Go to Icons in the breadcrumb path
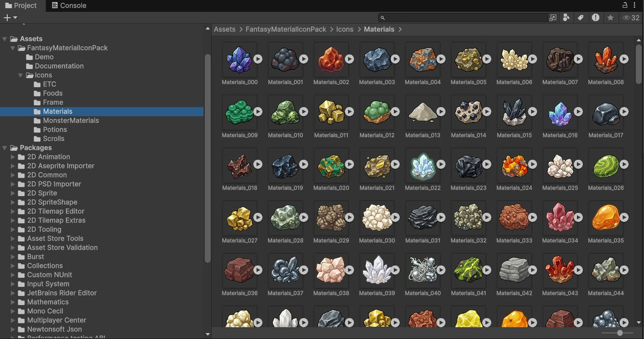This screenshot has width=644, height=339. pyautogui.click(x=345, y=30)
